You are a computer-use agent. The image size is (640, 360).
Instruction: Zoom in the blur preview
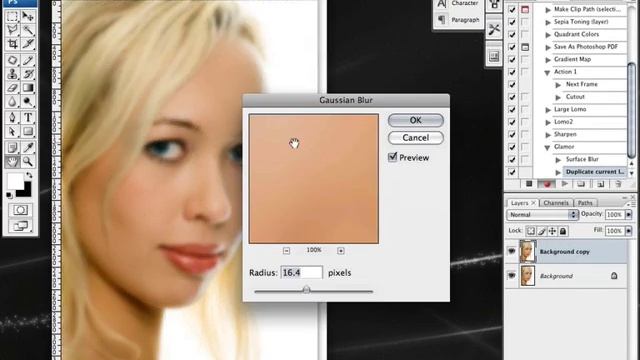(x=341, y=251)
